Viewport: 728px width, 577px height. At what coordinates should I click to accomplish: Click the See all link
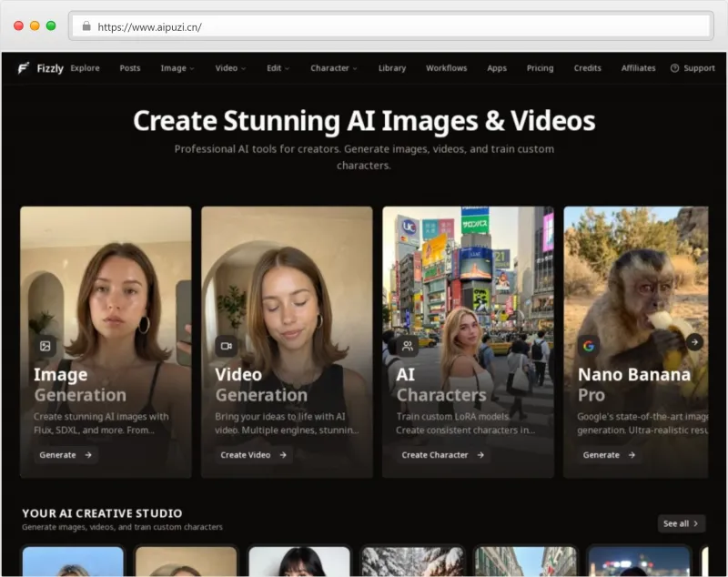click(x=682, y=523)
